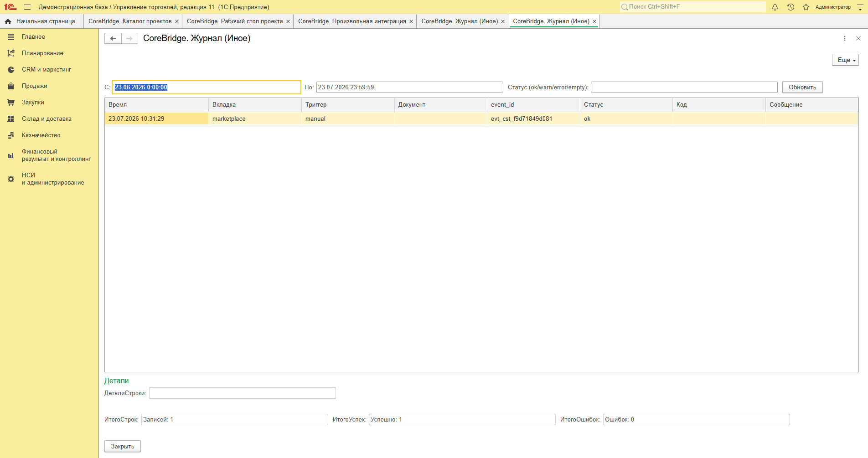The width and height of the screenshot is (868, 458).
Task: Open the 1C main menu hamburger icon
Action: click(27, 7)
